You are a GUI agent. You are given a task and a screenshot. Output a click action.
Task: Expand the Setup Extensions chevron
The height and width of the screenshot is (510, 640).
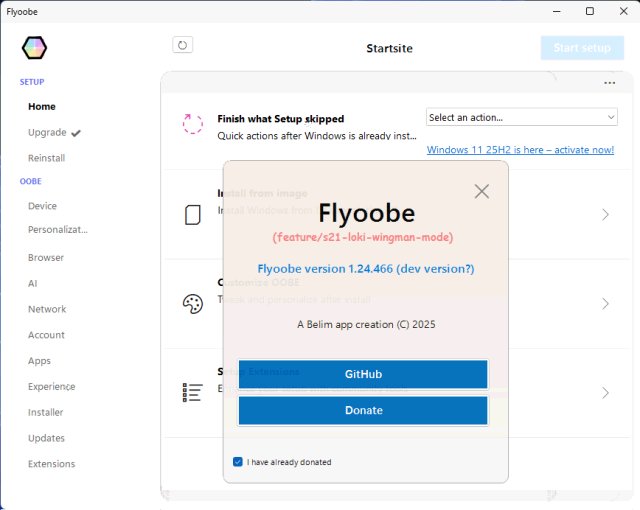[605, 393]
